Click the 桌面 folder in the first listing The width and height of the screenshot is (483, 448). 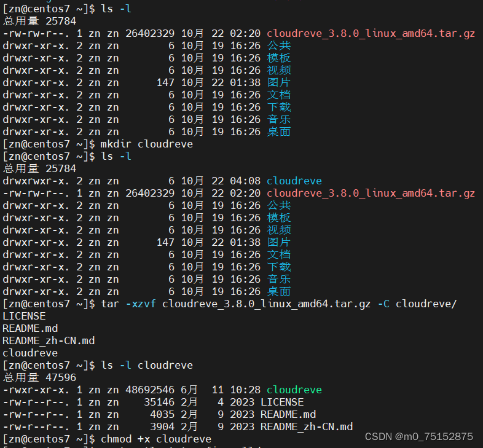pyautogui.click(x=279, y=132)
